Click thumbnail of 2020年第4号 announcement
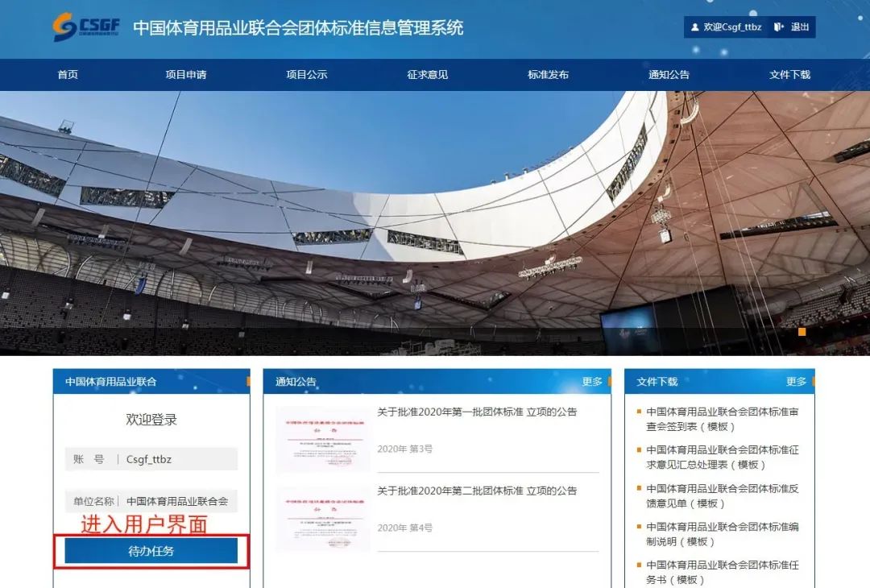 click(324, 518)
